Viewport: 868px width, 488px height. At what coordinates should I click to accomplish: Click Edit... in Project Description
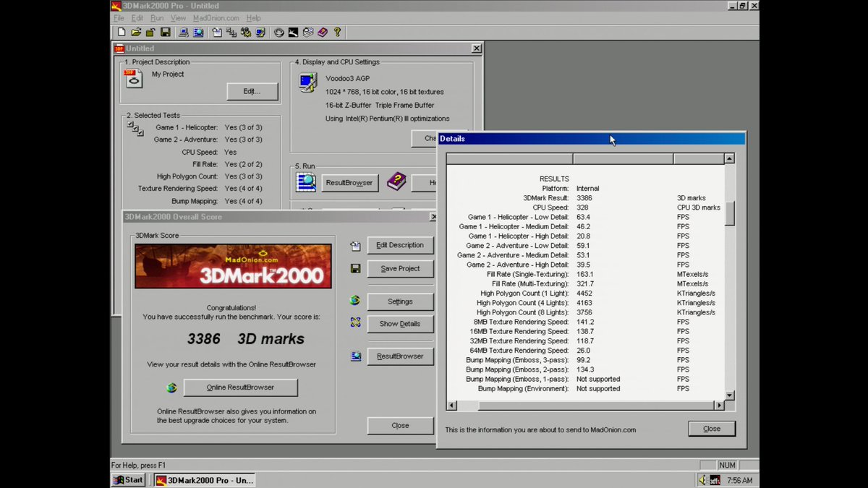[252, 91]
